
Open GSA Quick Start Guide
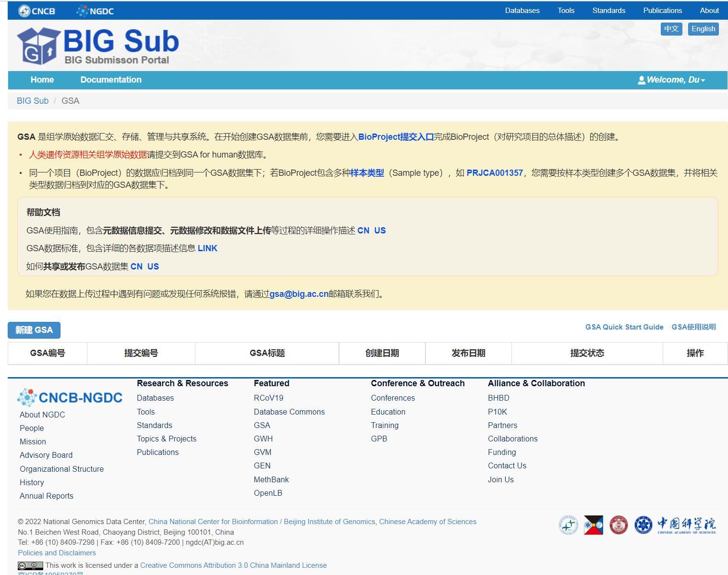[x=624, y=327]
